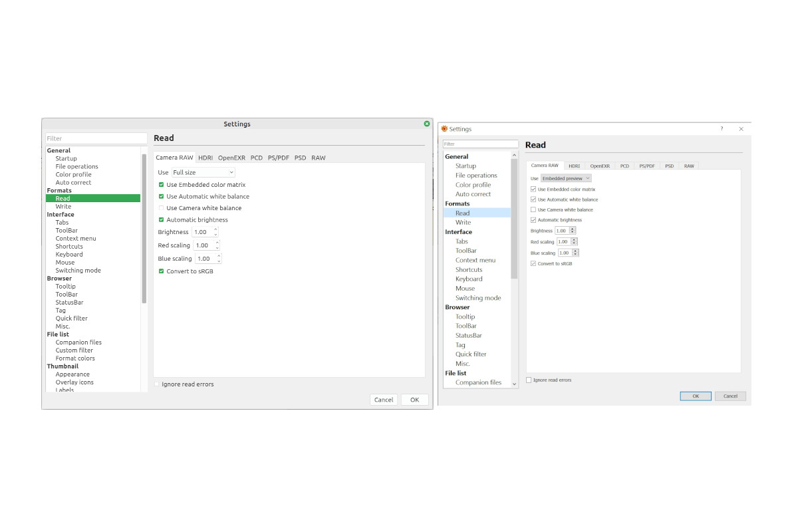
Task: Toggle Use Automatic white balance in right window
Action: pos(533,199)
